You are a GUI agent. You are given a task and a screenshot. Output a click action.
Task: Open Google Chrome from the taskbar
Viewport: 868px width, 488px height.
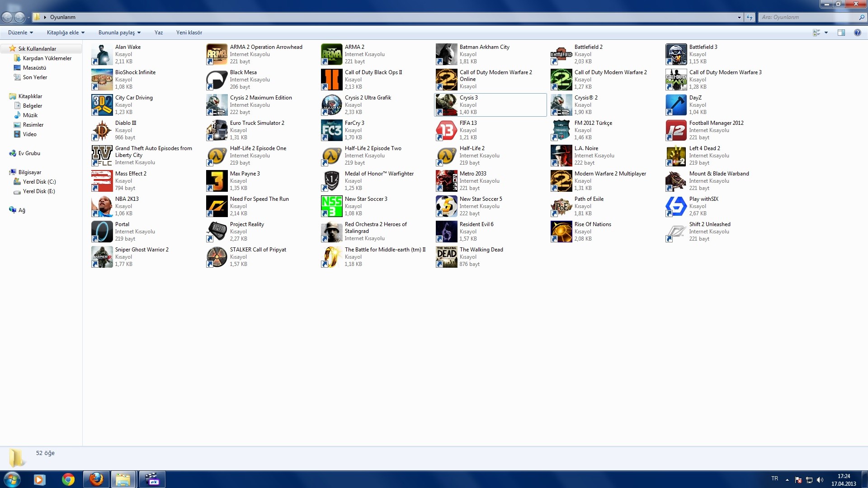click(x=68, y=479)
